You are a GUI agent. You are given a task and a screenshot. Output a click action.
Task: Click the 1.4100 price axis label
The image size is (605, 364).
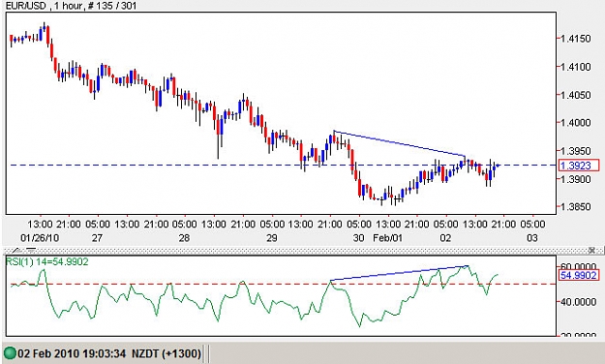pyautogui.click(x=575, y=67)
